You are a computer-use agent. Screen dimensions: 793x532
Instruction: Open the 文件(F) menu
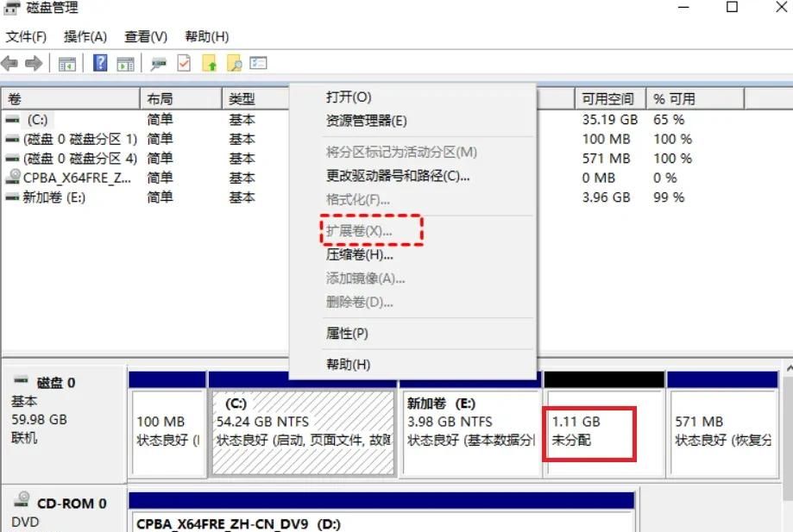click(x=26, y=36)
